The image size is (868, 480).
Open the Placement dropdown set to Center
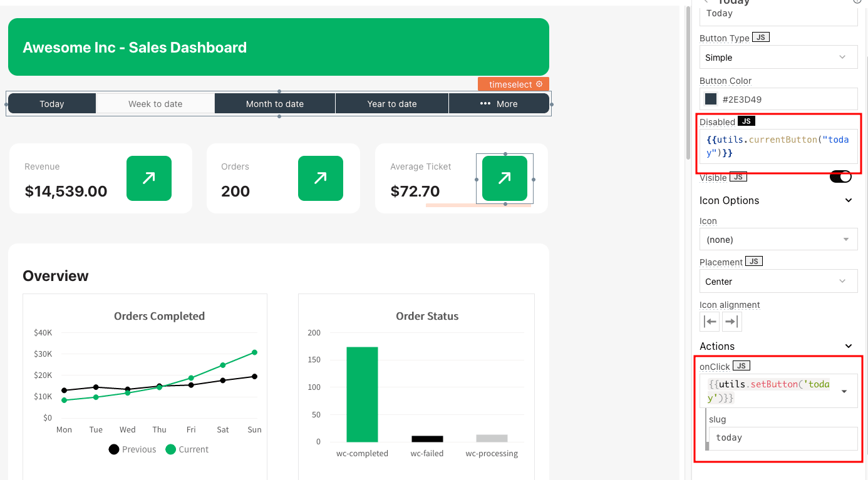(x=778, y=282)
